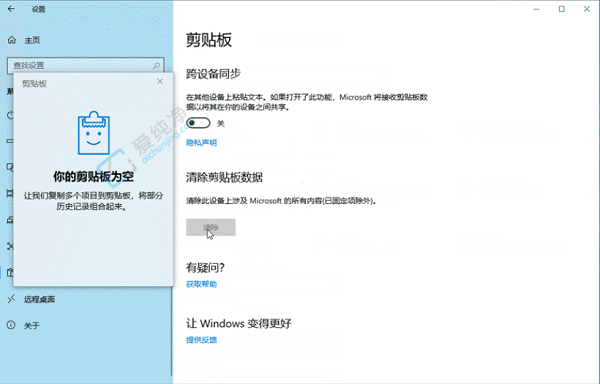The height and width of the screenshot is (384, 600).
Task: Focus the 查找设置 search box
Action: pos(86,65)
